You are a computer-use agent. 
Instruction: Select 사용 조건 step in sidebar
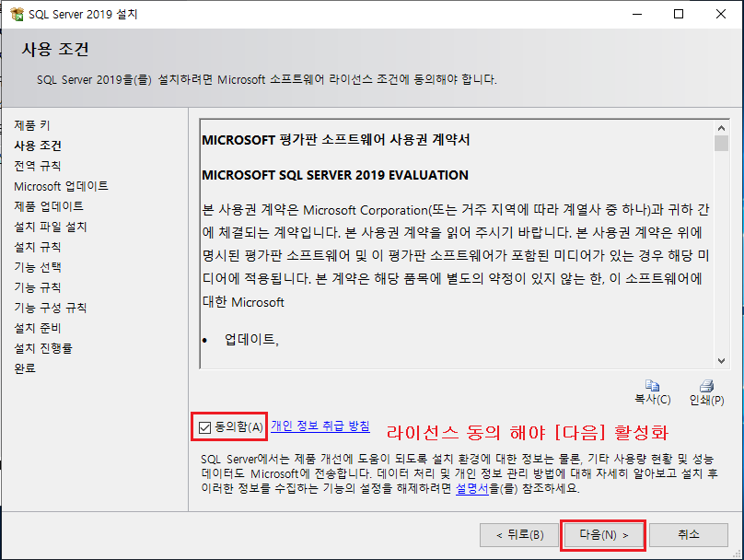pyautogui.click(x=38, y=146)
